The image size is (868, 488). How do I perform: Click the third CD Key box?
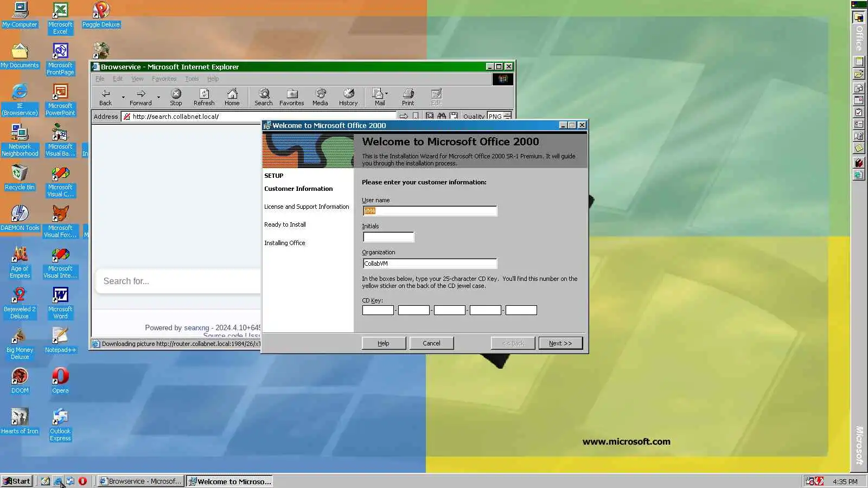(x=450, y=310)
